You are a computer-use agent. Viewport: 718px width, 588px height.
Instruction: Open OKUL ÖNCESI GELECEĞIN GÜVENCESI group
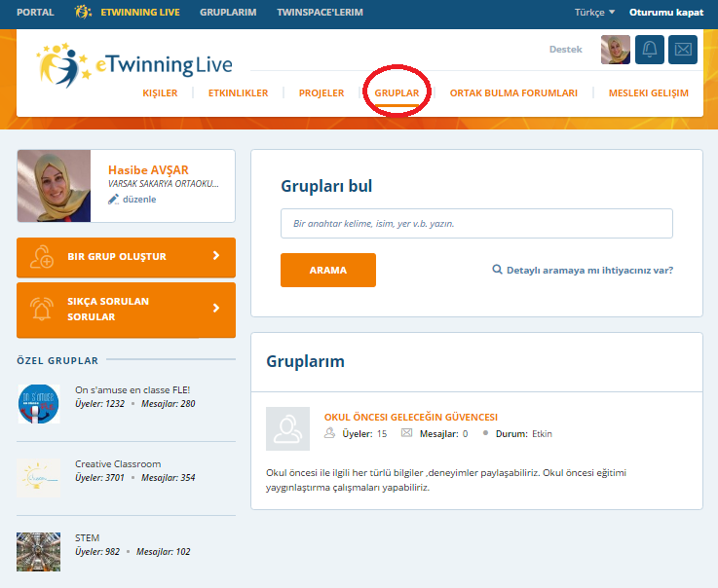pos(411,417)
